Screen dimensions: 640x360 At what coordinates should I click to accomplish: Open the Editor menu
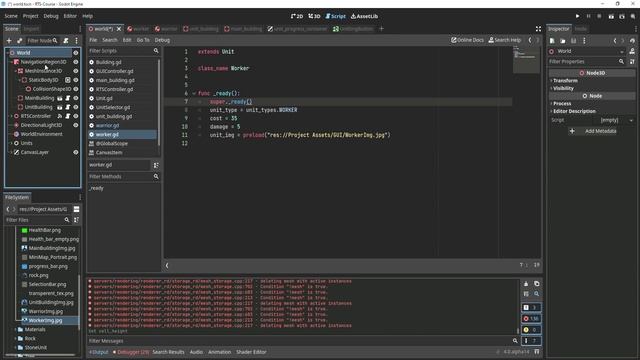70,16
